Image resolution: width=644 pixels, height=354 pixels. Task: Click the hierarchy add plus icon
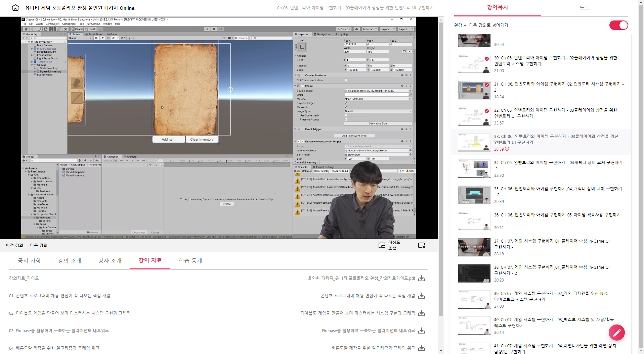pyautogui.click(x=24, y=38)
